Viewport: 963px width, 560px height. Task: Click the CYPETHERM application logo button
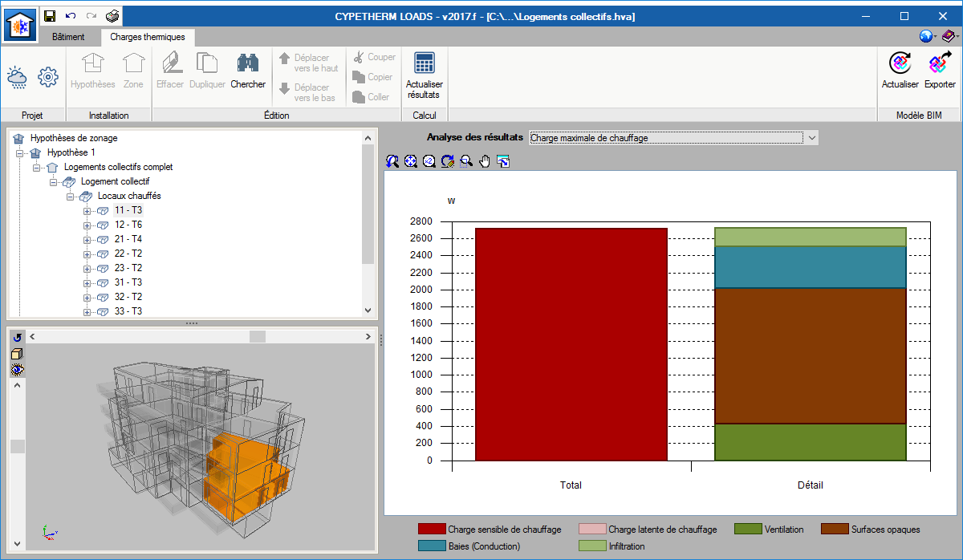click(x=20, y=25)
